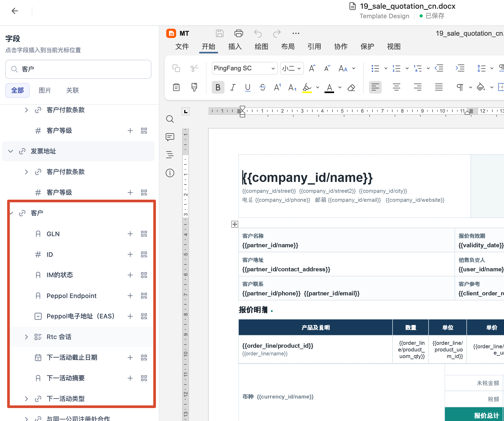This screenshot has height=421, width=504.
Task: Toggle center alignment
Action: point(396,87)
